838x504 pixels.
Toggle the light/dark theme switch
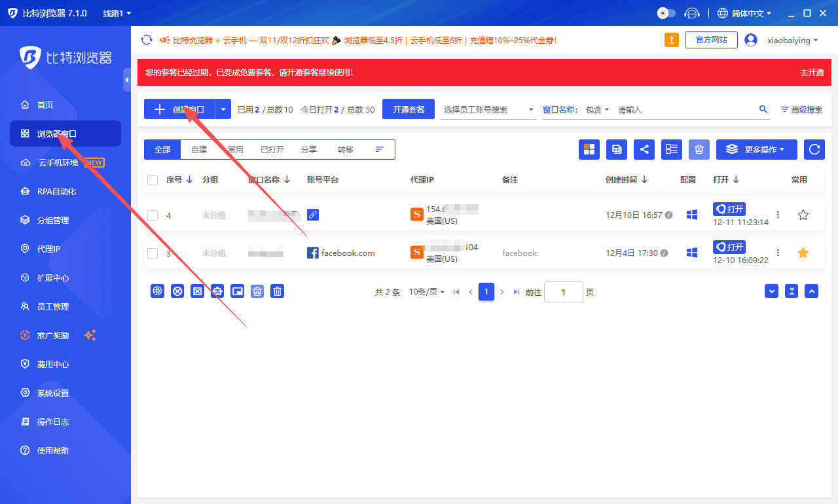point(666,13)
